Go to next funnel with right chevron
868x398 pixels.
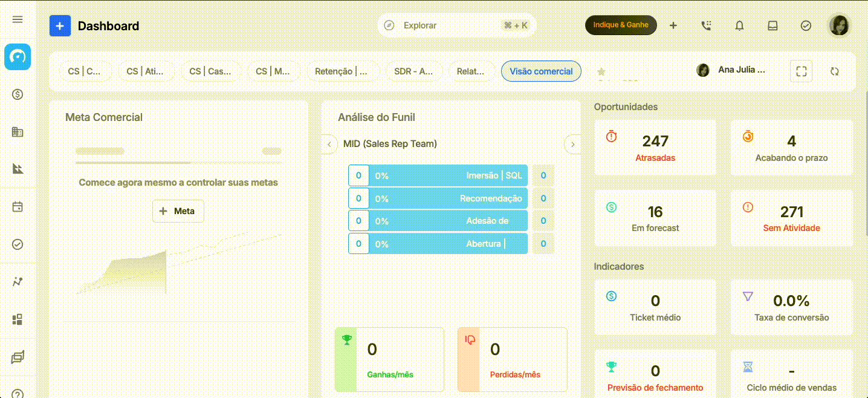click(572, 144)
